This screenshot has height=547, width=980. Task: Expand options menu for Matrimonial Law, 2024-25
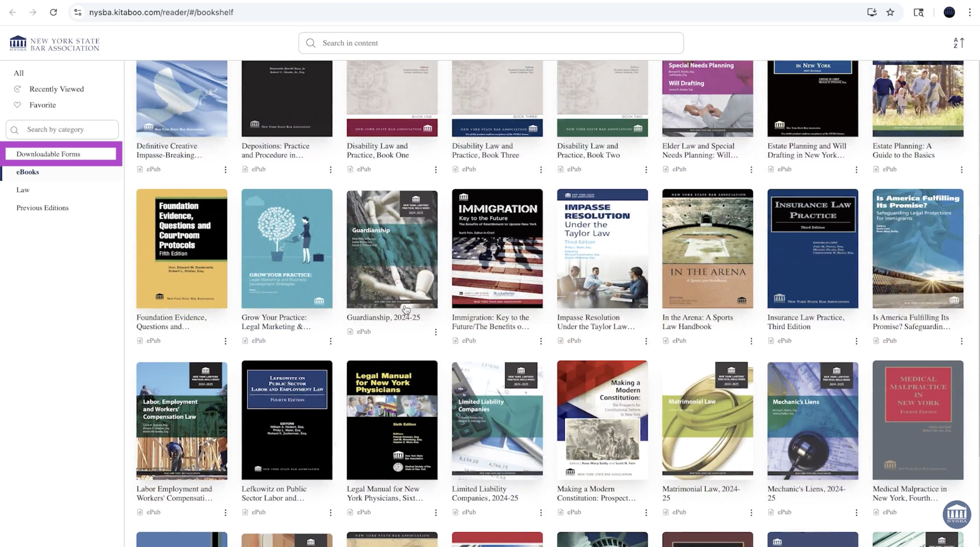coord(751,513)
